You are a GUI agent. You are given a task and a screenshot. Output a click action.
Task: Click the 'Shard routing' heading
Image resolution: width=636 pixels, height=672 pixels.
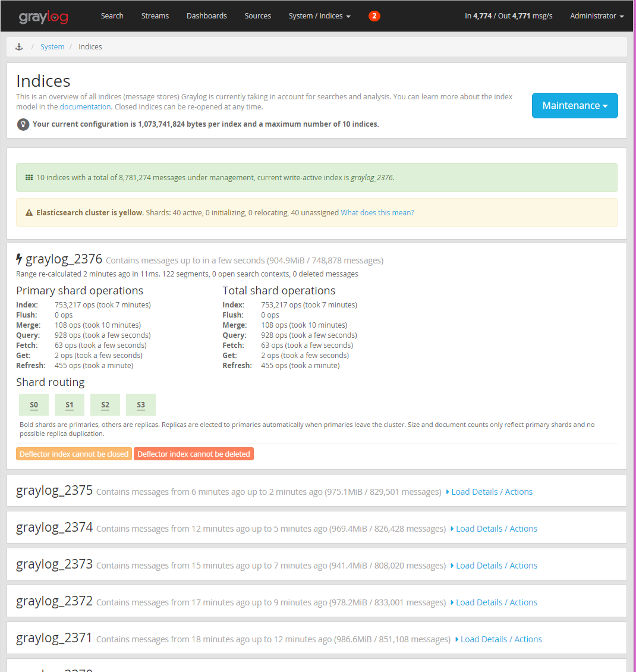click(51, 382)
